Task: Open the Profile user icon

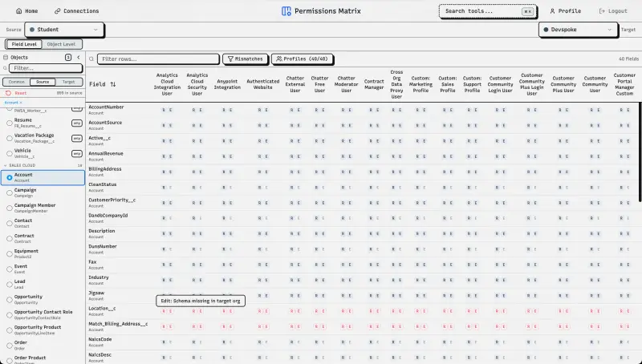Action: pyautogui.click(x=552, y=11)
